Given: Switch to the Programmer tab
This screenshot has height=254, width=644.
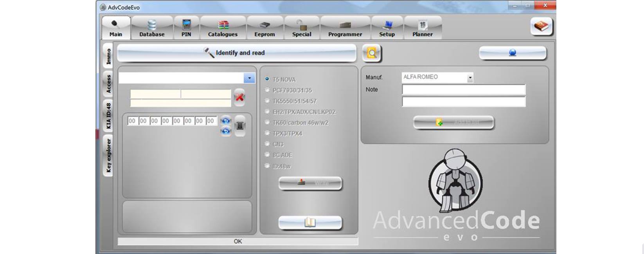Looking at the screenshot, I should [x=345, y=27].
